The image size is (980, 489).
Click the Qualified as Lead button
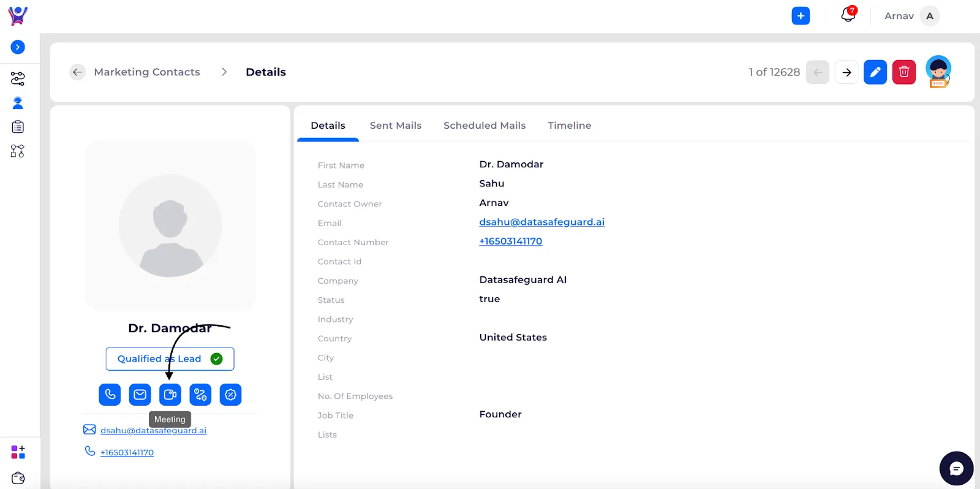click(170, 359)
